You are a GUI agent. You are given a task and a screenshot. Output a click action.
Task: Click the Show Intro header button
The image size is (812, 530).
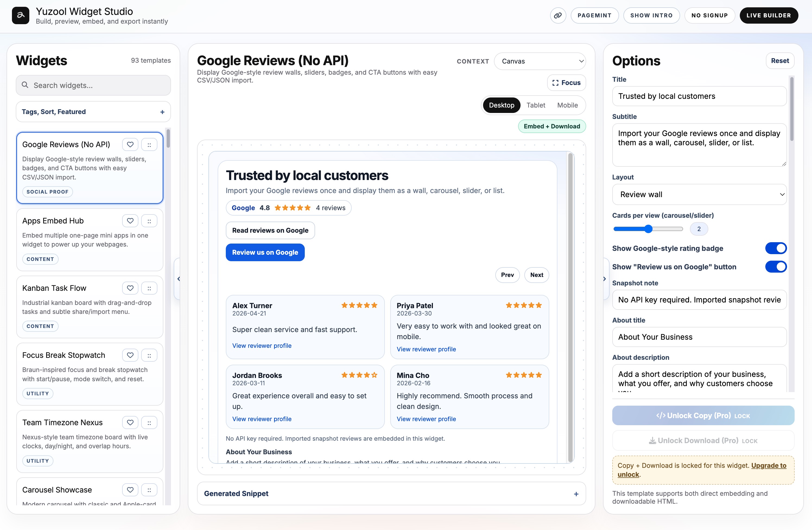651,15
